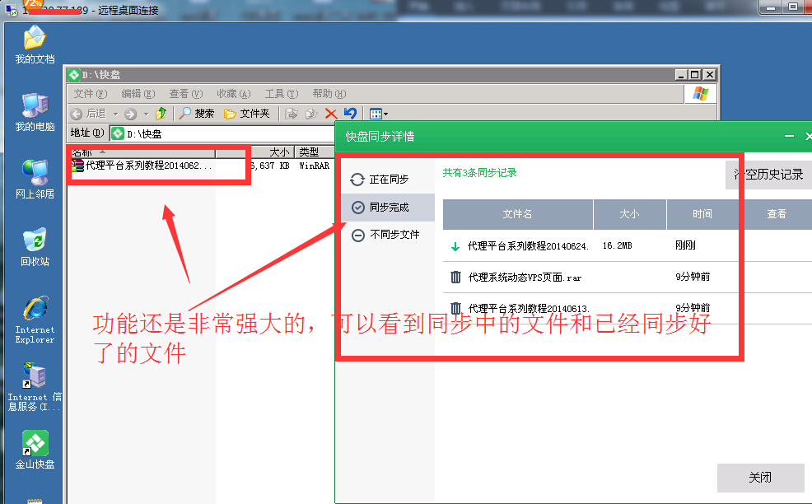Click the 时间 column header in sync list

coord(702,214)
